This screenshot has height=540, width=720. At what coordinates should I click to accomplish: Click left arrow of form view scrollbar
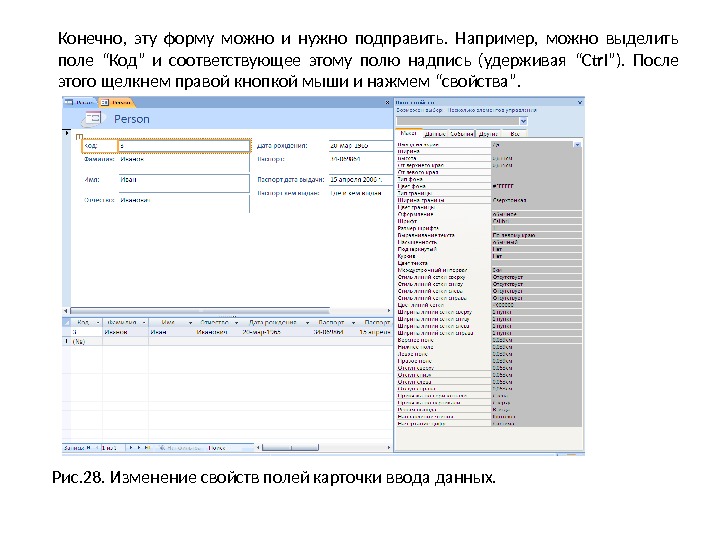pos(66,311)
